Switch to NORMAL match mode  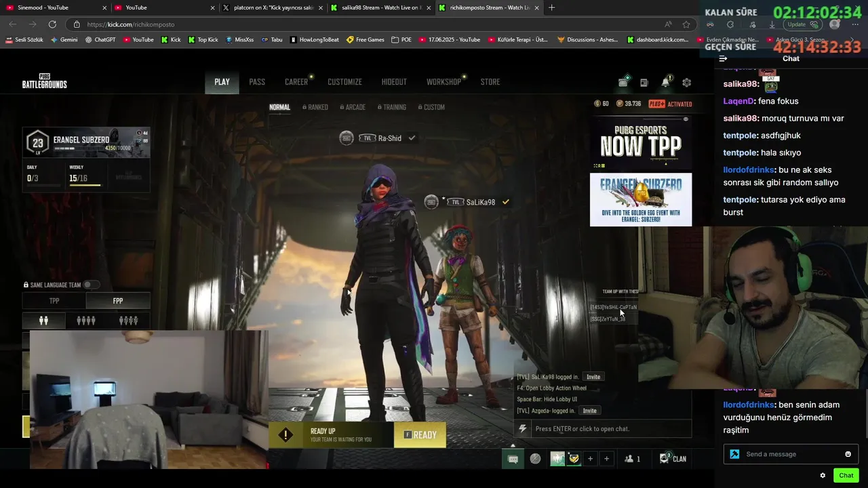pos(279,107)
